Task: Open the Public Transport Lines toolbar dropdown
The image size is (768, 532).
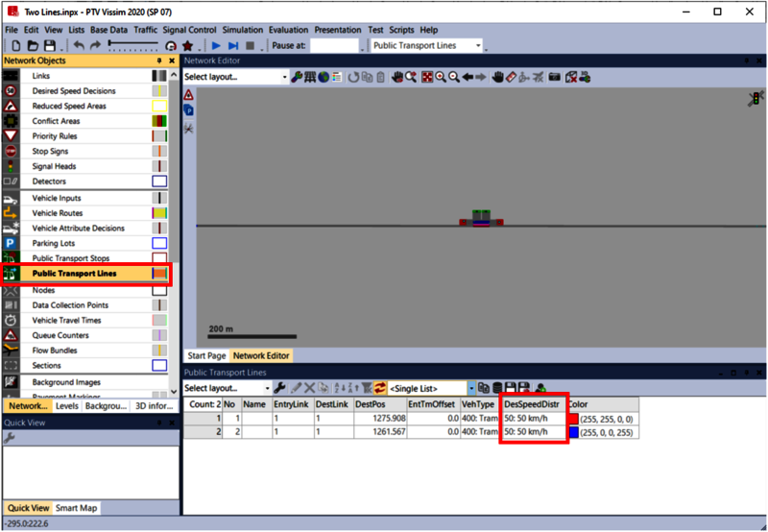Action: pyautogui.click(x=477, y=45)
